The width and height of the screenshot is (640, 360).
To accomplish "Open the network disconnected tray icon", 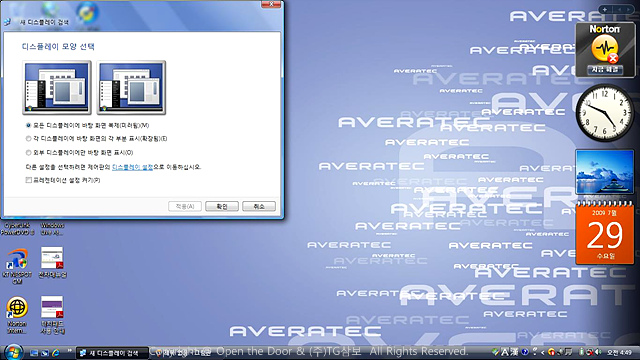I will click(590, 352).
